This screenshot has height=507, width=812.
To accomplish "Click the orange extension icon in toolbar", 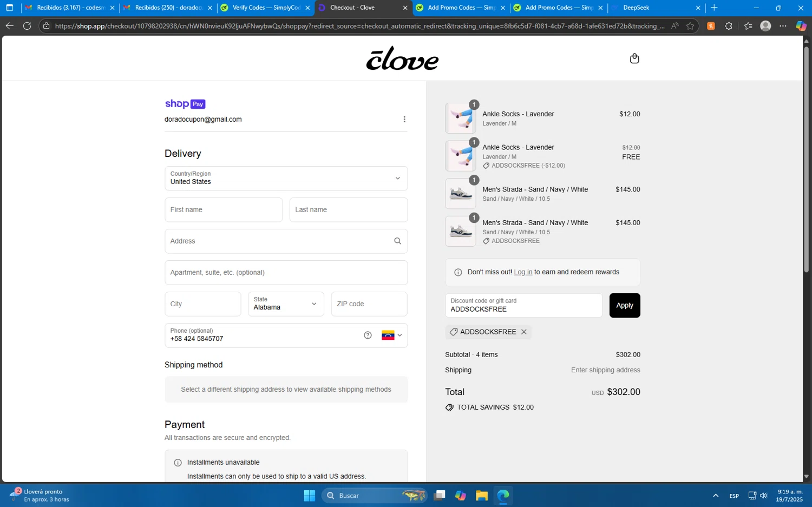I will (711, 26).
